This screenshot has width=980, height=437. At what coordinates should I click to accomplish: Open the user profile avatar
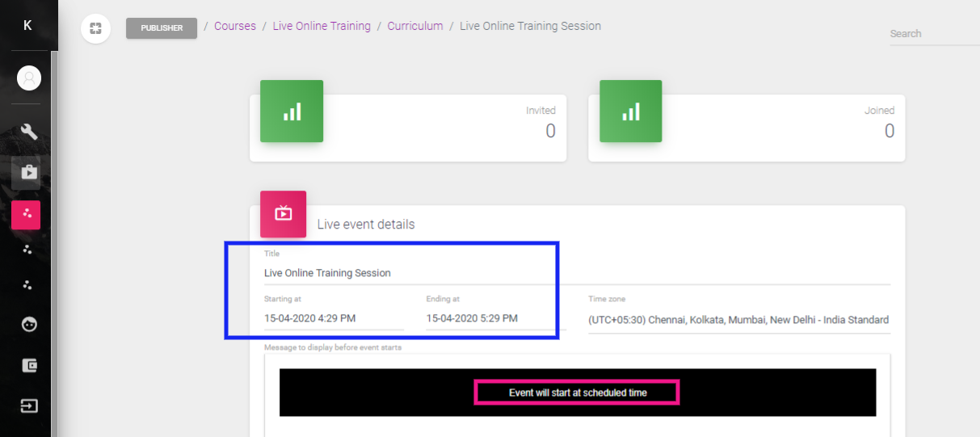tap(29, 78)
